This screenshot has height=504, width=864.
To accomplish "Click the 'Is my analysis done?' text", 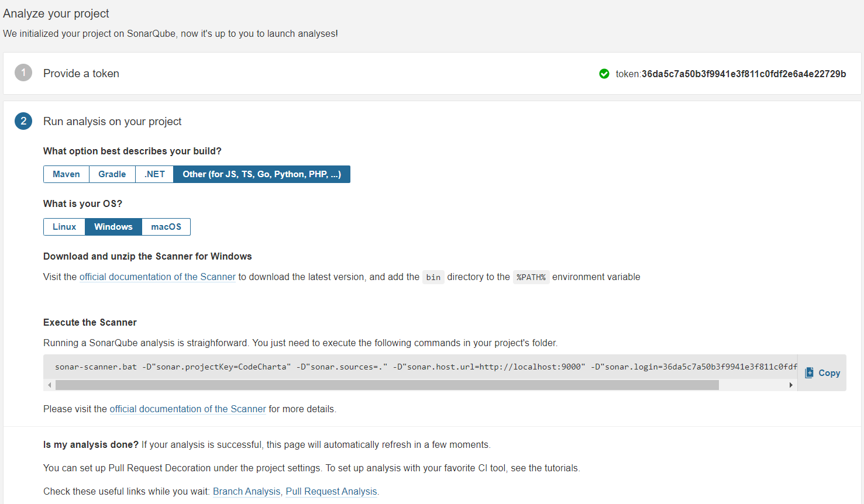I will 91,445.
